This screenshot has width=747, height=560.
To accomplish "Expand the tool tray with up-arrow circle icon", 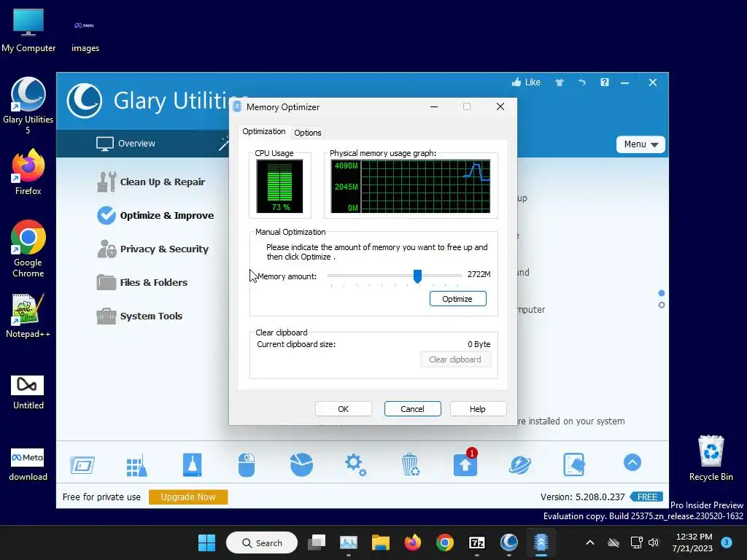I will (x=632, y=462).
